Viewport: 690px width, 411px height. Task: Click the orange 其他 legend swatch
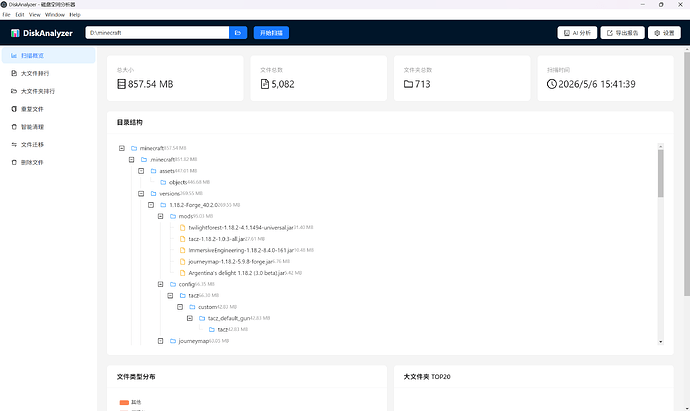point(124,402)
